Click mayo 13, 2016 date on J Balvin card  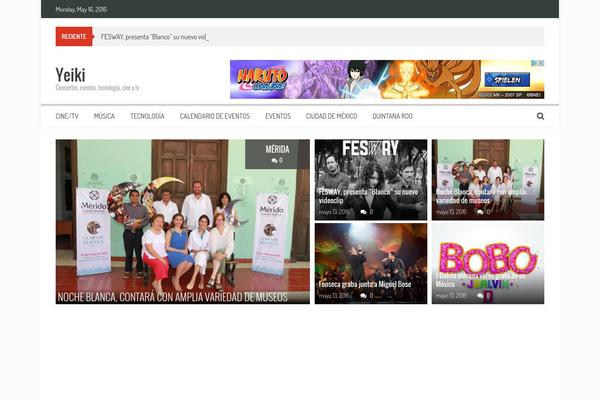click(x=451, y=296)
